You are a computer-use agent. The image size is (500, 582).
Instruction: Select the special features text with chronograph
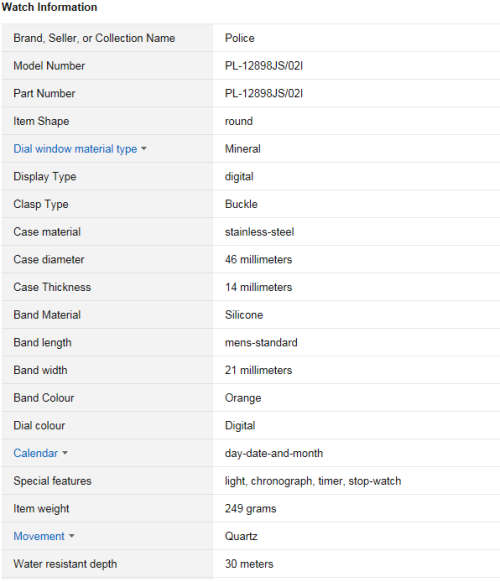tap(313, 481)
